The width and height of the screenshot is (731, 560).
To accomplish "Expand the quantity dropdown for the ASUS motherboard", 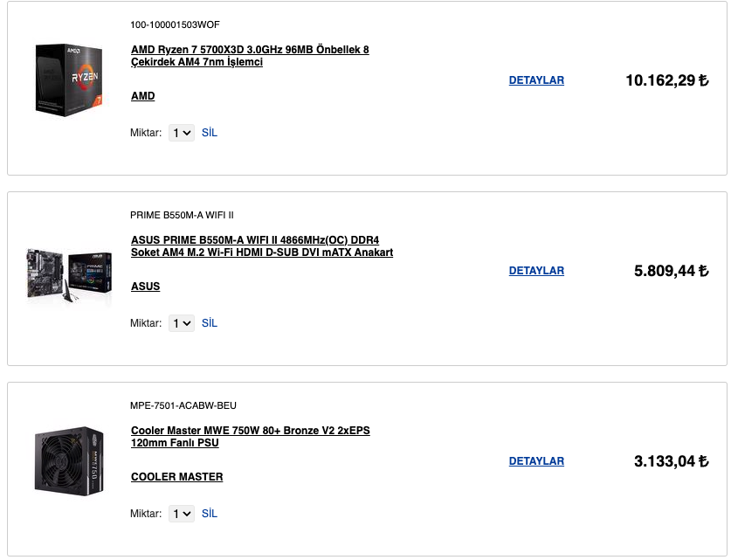I will point(182,323).
